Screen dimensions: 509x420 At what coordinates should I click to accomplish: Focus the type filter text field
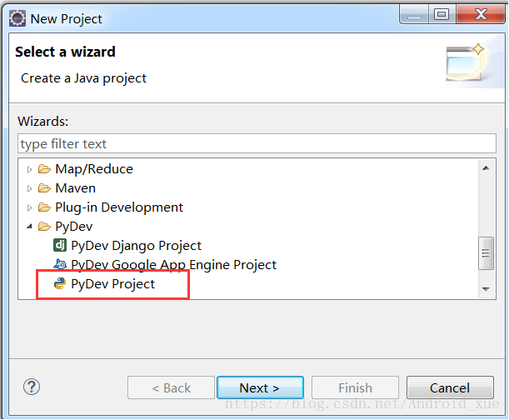click(x=257, y=143)
